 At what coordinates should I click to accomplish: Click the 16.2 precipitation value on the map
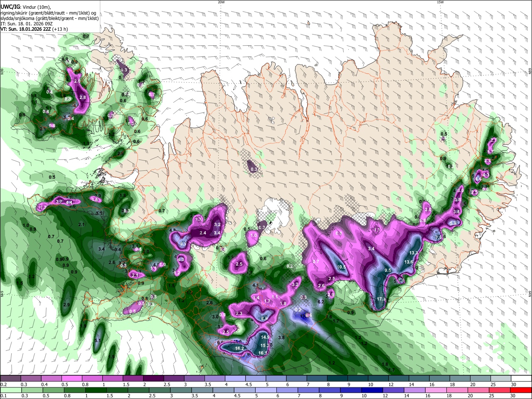(x=239, y=348)
